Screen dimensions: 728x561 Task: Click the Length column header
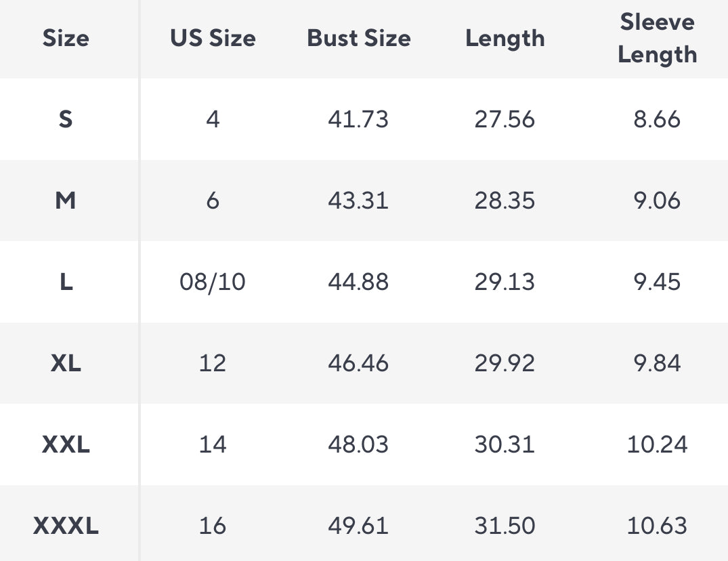(505, 39)
